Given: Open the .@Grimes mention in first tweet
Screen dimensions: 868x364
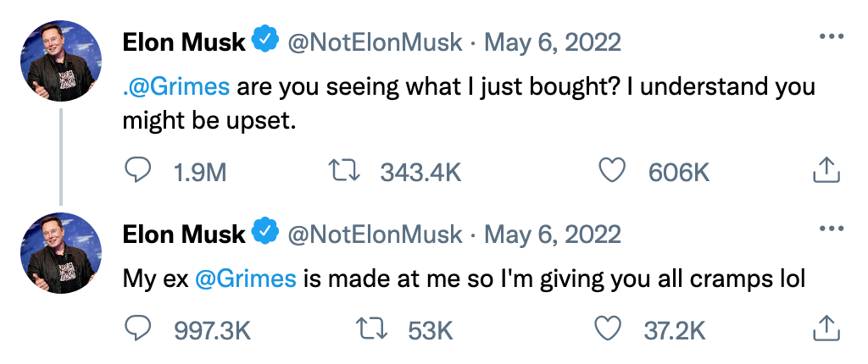Looking at the screenshot, I should pyautogui.click(x=176, y=87).
